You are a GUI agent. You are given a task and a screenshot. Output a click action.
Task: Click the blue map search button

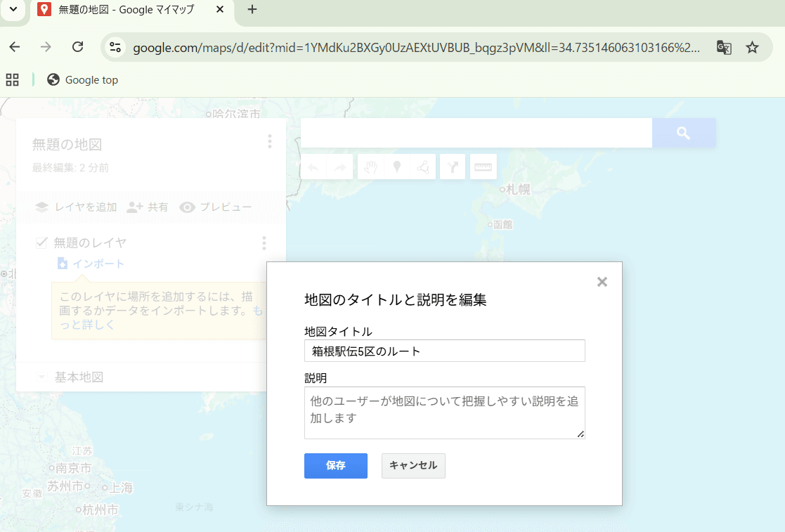(x=683, y=133)
